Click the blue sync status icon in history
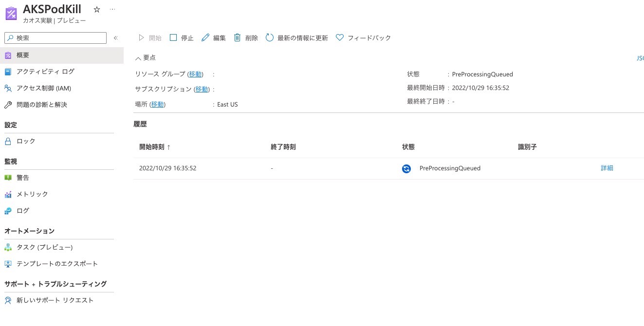 (x=406, y=169)
